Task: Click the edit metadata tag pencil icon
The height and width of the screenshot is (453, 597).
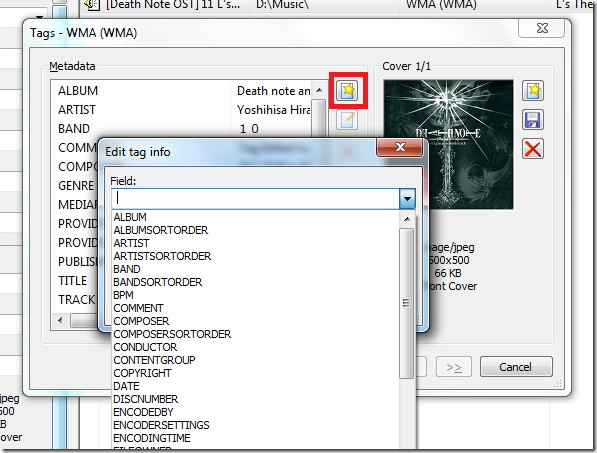Action: pos(347,120)
